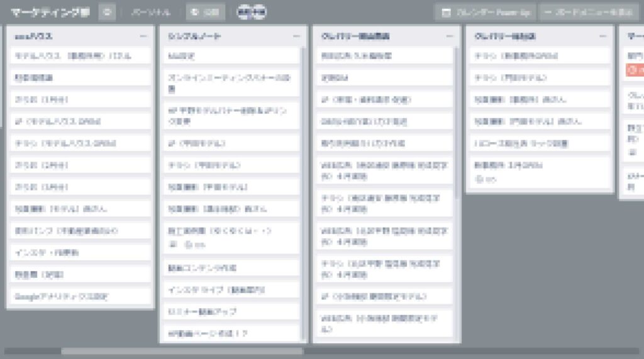Open list actions menu for first list
644x359 pixels.
(143, 36)
